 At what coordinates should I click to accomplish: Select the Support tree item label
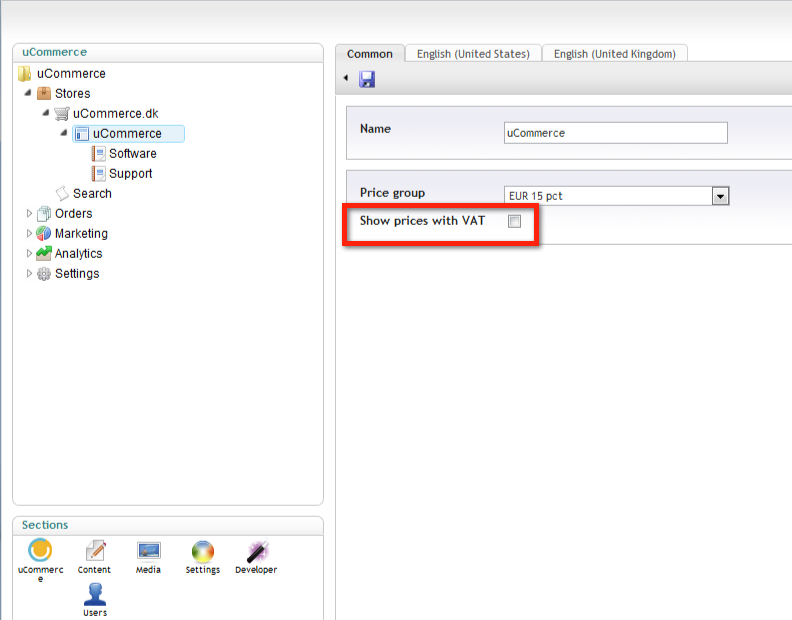[130, 174]
